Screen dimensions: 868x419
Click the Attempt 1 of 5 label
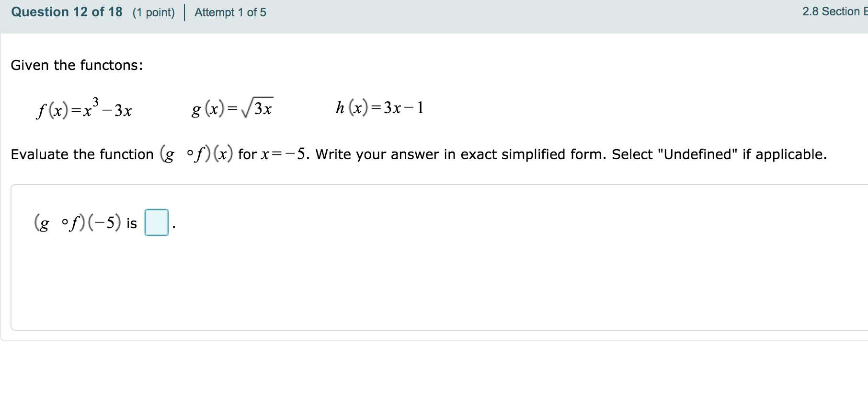tap(230, 12)
